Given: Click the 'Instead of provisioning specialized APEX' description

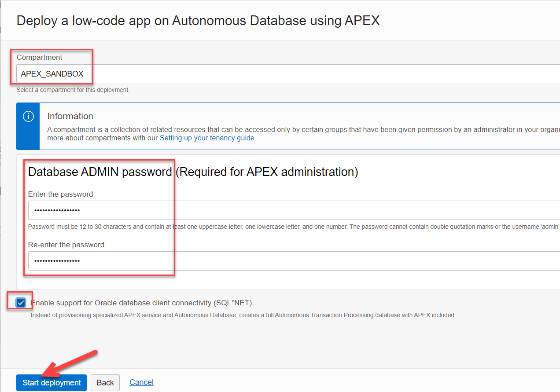Looking at the screenshot, I should click(x=243, y=315).
